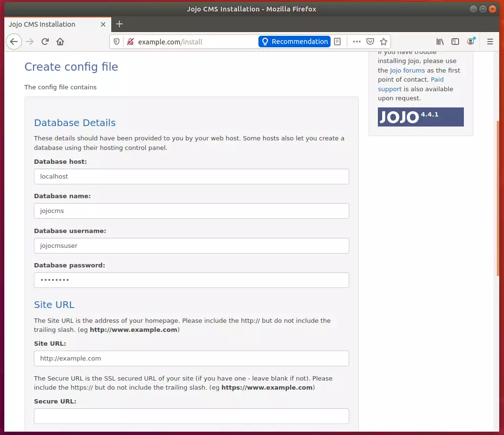504x435 pixels.
Task: Open the Firefox home page icon
Action: coord(60,42)
